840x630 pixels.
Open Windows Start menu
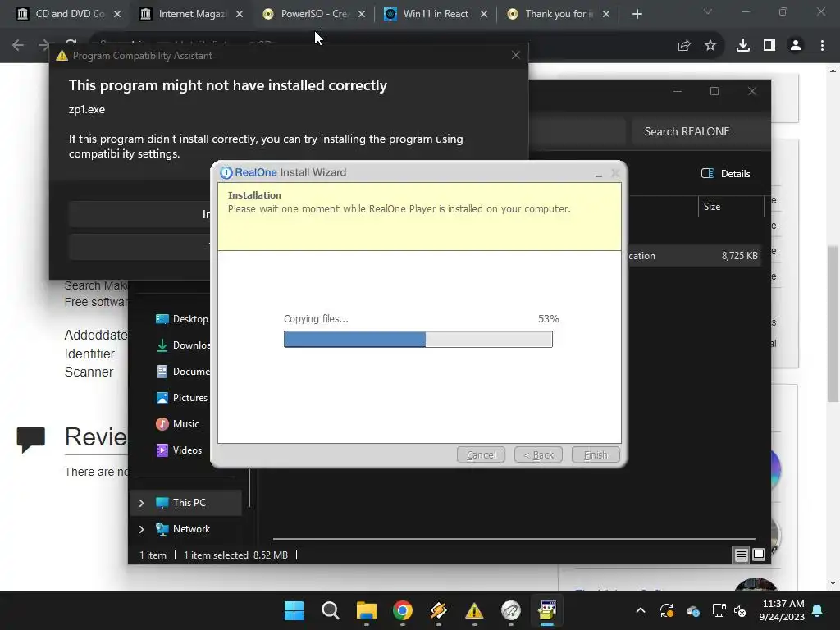294,610
